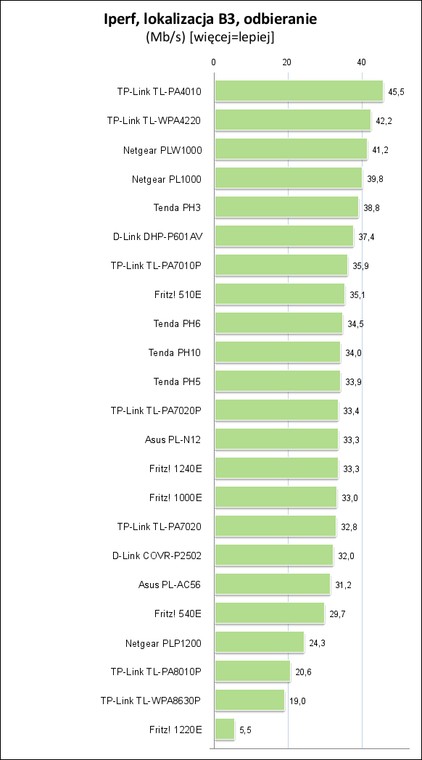Click the Netgear PLP1200 label
Viewport: 422px width, 760px height.
163,644
